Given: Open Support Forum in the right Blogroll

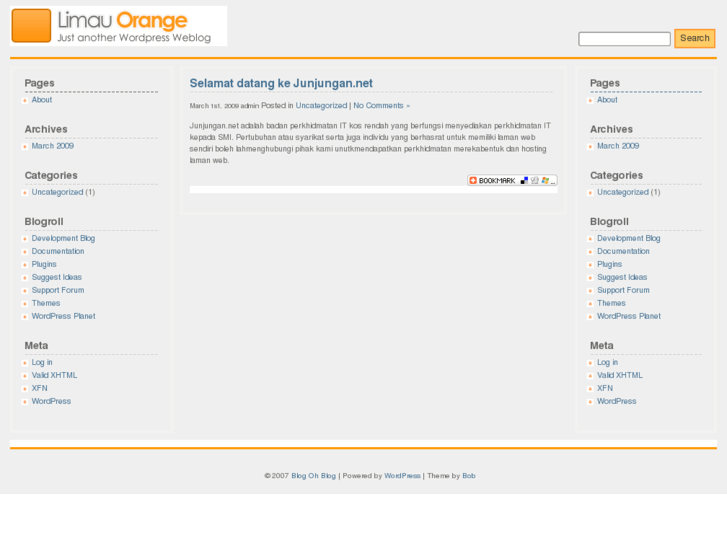Looking at the screenshot, I should pos(624,290).
